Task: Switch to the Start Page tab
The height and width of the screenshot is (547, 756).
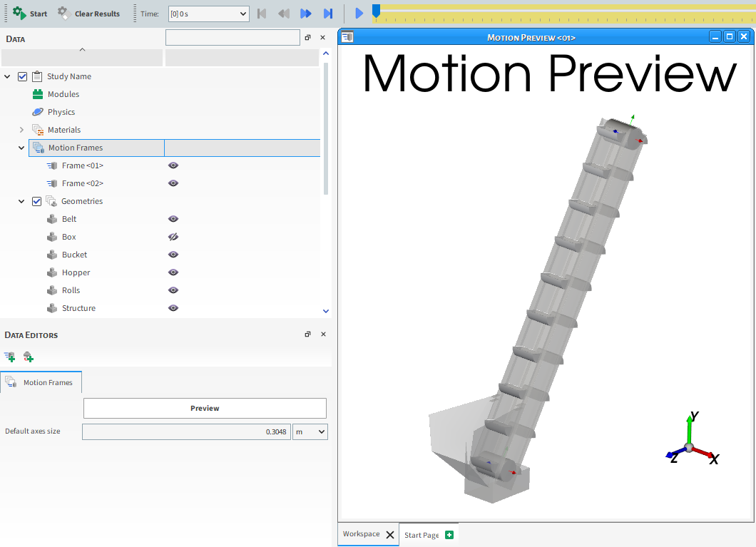Action: click(x=422, y=535)
